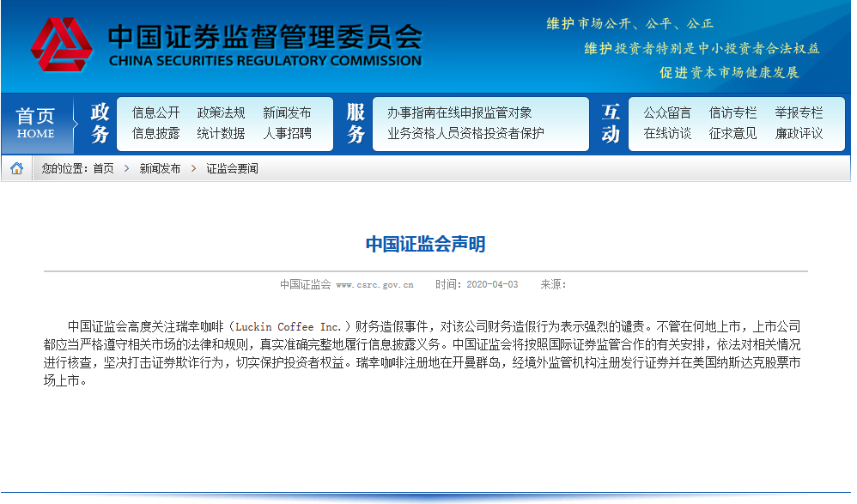
Task: Open 信息披露 menu item
Action: (x=155, y=133)
